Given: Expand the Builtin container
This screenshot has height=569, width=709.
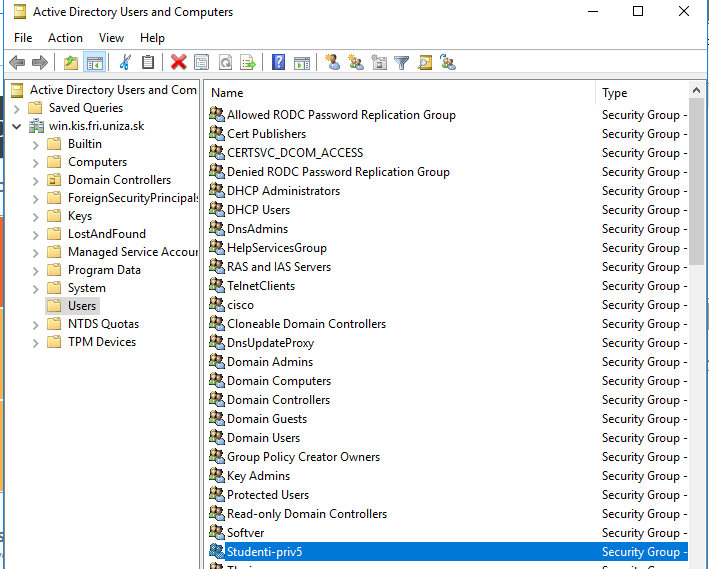Looking at the screenshot, I should tap(36, 145).
